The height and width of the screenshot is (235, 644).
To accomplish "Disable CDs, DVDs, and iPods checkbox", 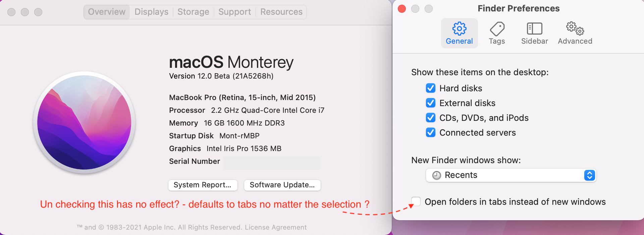I will click(x=431, y=118).
